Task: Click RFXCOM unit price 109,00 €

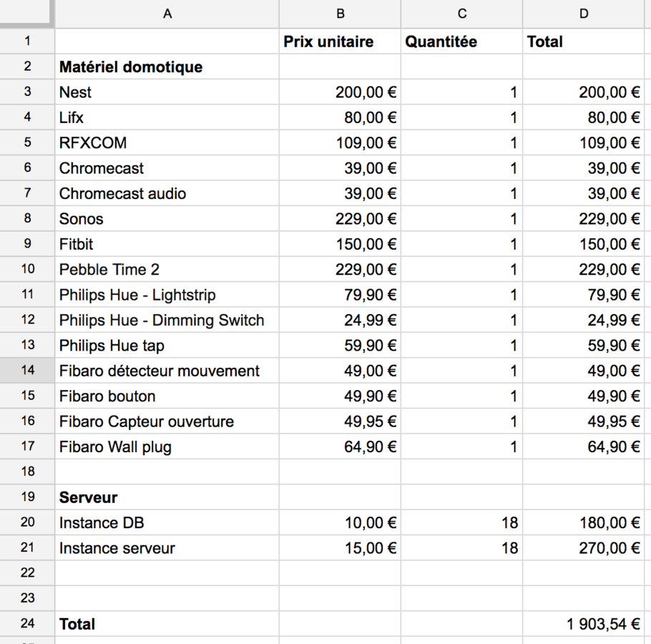Action: pos(340,142)
